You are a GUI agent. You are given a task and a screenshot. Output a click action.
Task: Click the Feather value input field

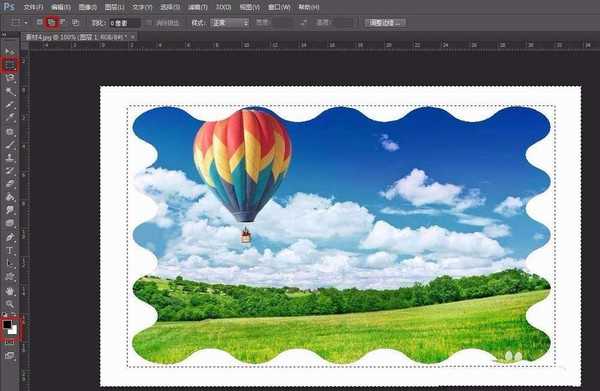coord(125,23)
